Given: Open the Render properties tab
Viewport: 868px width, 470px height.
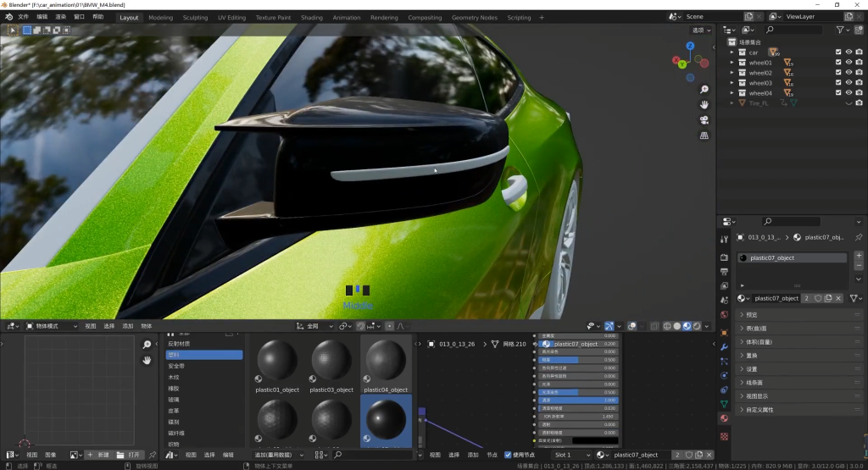Looking at the screenshot, I should [x=724, y=257].
